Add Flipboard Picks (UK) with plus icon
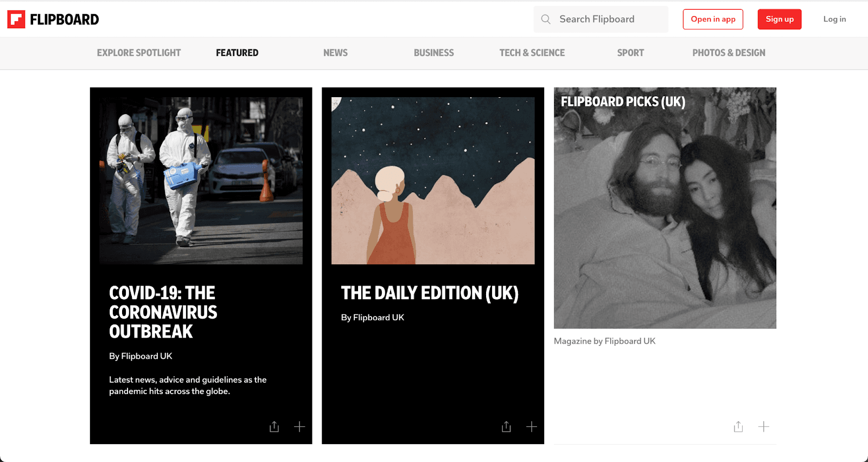The image size is (868, 462). [x=764, y=427]
